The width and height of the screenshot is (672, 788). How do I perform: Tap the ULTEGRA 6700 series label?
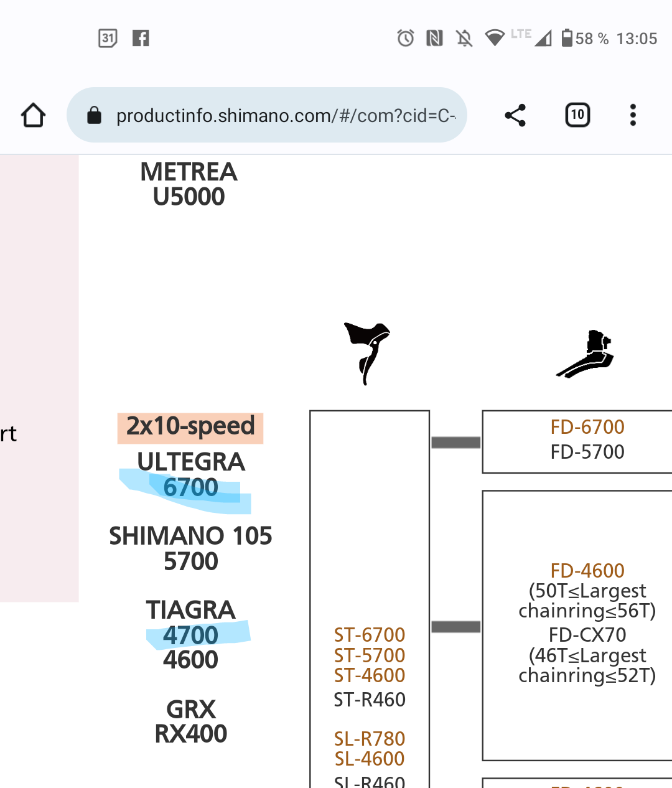click(x=191, y=475)
